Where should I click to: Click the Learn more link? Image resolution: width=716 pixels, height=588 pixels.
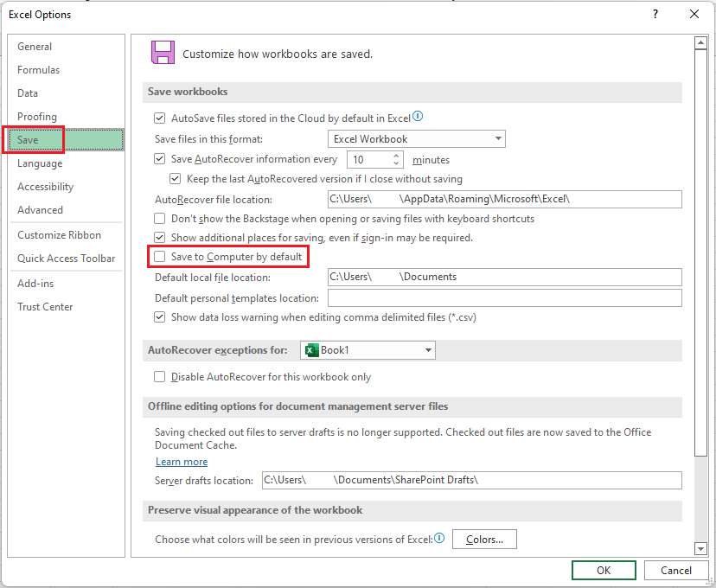coord(181,462)
